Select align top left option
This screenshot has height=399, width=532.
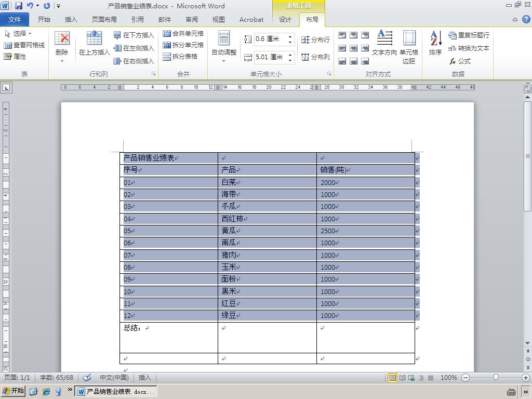coord(342,35)
